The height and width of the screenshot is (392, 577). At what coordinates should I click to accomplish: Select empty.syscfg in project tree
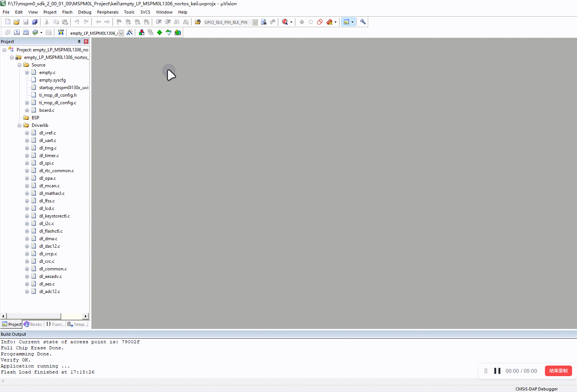click(x=52, y=80)
